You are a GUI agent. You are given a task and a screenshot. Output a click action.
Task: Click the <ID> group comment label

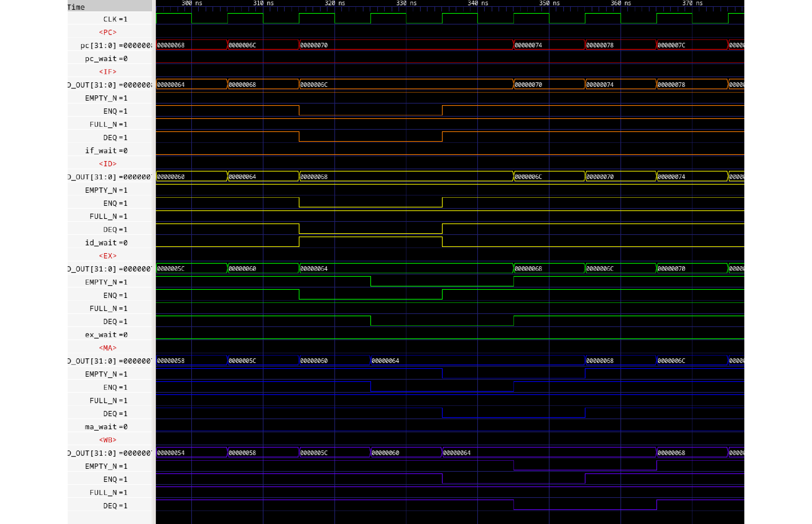(x=108, y=164)
